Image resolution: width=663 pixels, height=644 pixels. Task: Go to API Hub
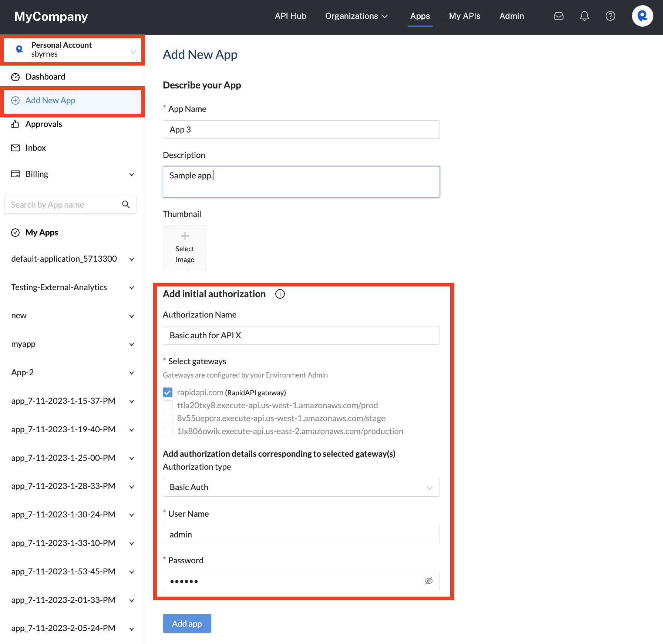[x=290, y=16]
